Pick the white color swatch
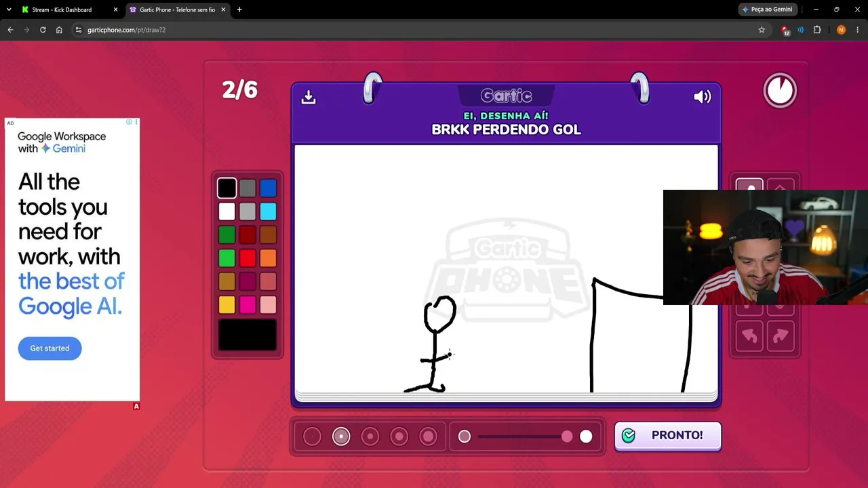 (x=227, y=211)
